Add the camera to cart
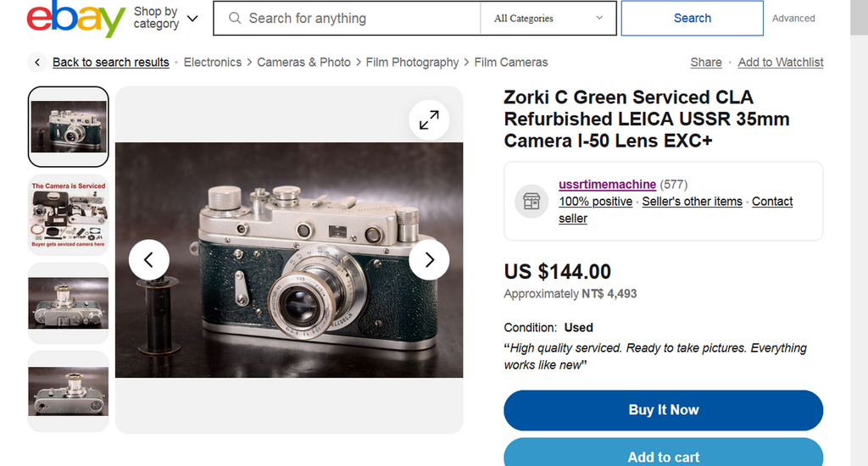Image resolution: width=868 pixels, height=466 pixels. coord(663,456)
